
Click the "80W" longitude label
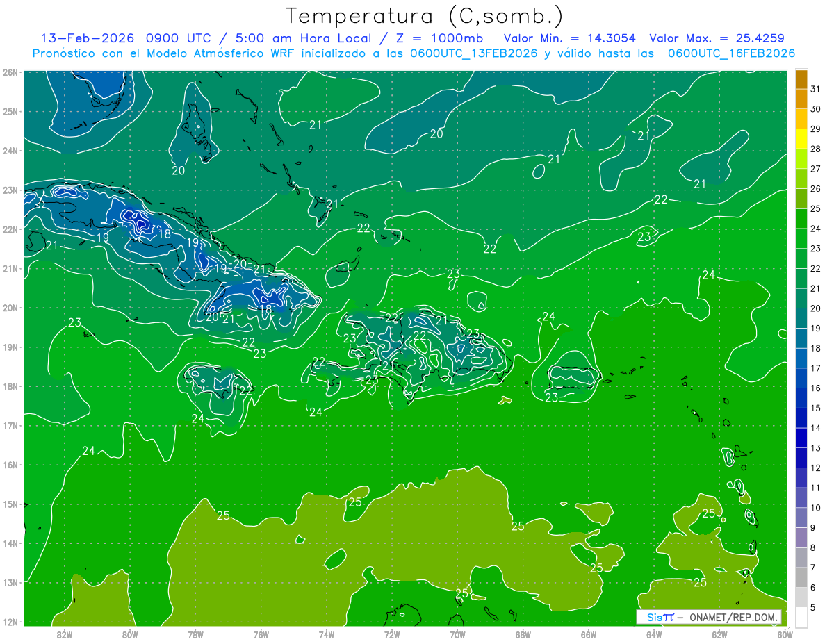point(130,634)
